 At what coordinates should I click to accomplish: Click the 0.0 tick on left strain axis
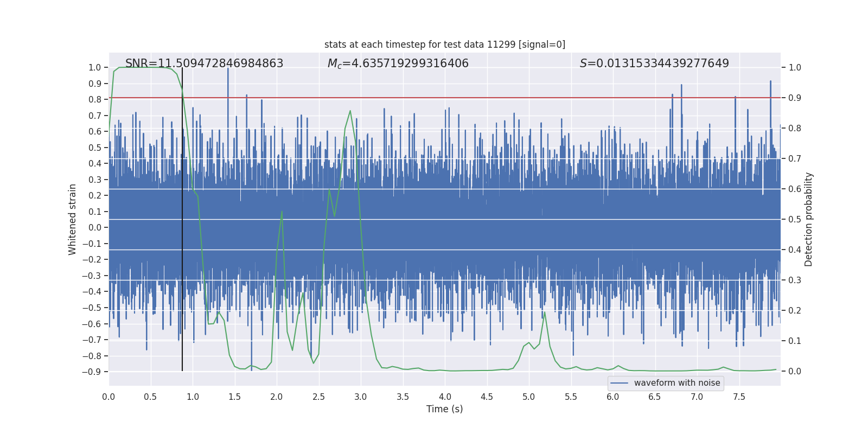pos(95,227)
